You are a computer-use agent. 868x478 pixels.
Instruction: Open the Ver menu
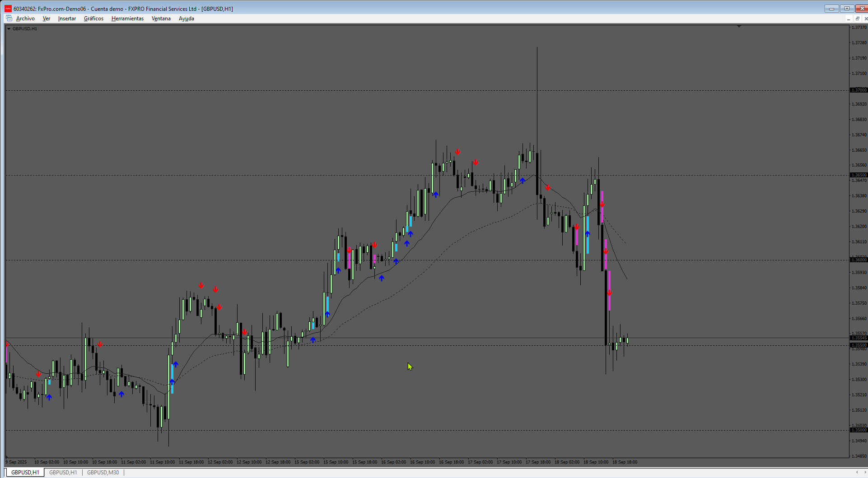pyautogui.click(x=47, y=19)
